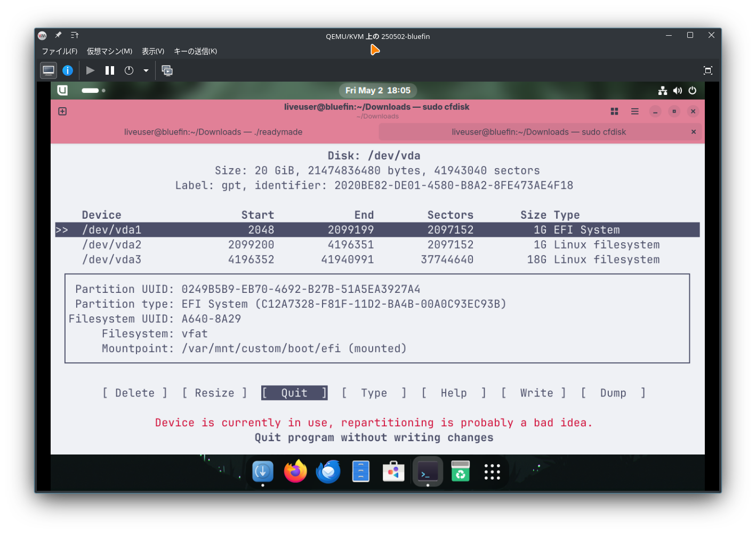Click the Run virtual machine play button

(x=91, y=70)
